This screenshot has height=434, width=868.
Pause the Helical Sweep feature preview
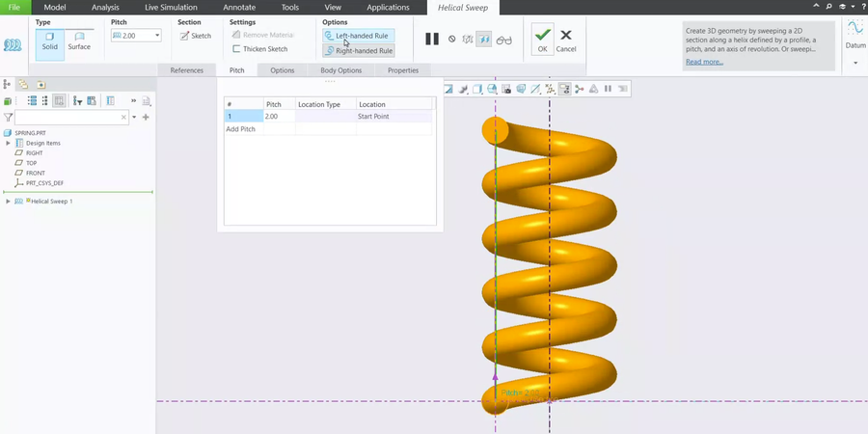click(432, 40)
